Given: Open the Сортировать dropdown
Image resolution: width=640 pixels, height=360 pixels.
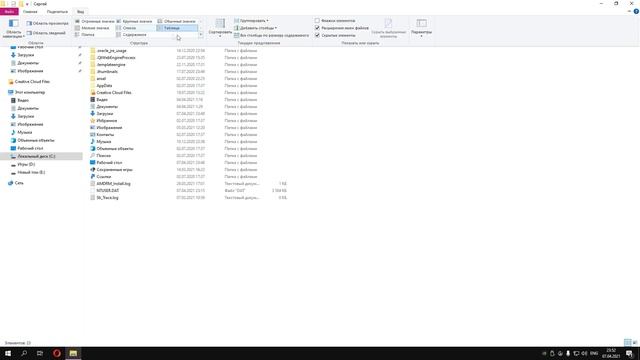Looking at the screenshot, I should tap(220, 28).
